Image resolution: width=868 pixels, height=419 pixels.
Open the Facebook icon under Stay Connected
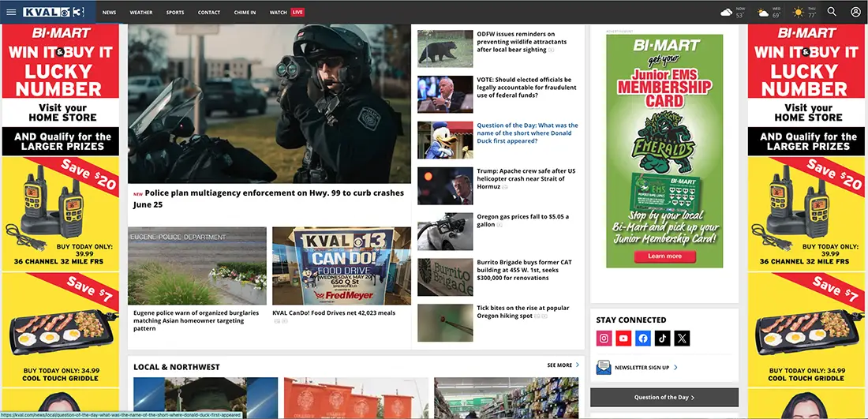pos(642,339)
